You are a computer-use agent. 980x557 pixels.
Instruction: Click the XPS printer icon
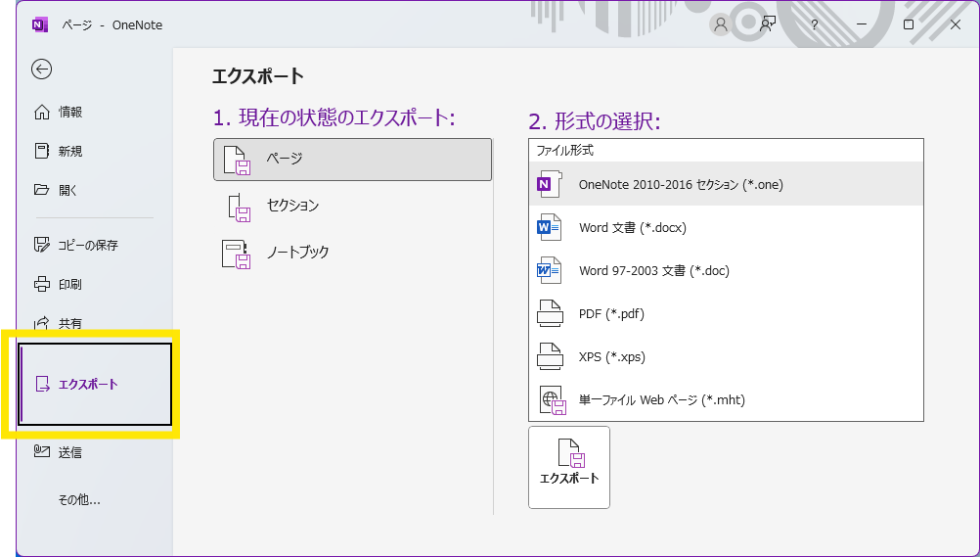(550, 356)
